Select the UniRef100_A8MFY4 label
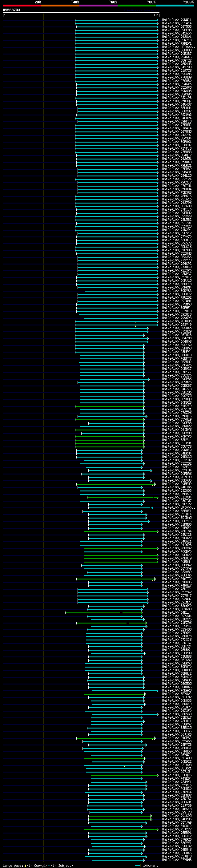The image size is (197, 868). (176, 352)
